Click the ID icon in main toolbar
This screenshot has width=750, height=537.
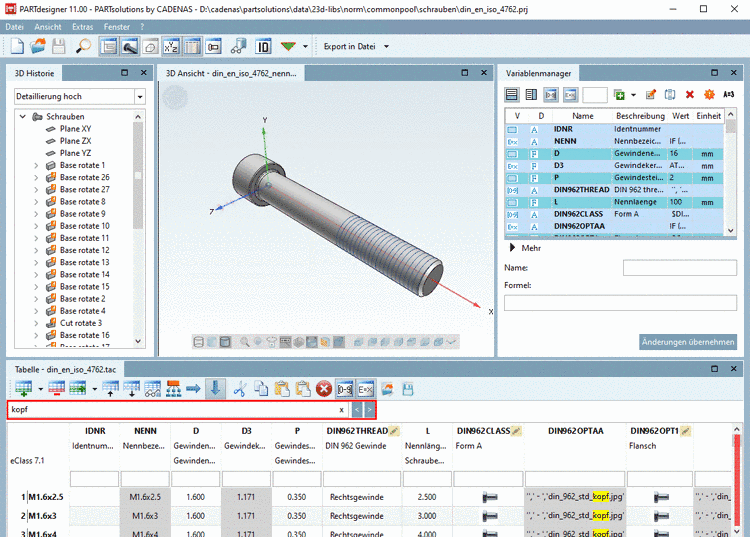pos(263,46)
